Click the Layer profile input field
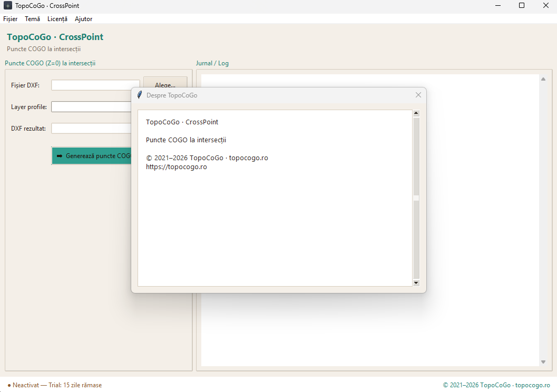This screenshot has height=392, width=557. [91, 107]
